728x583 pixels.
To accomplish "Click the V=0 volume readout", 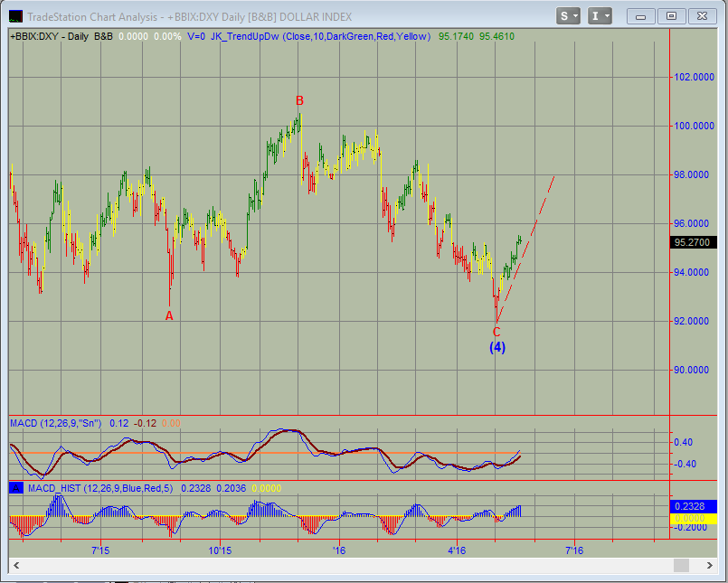I will [x=196, y=37].
